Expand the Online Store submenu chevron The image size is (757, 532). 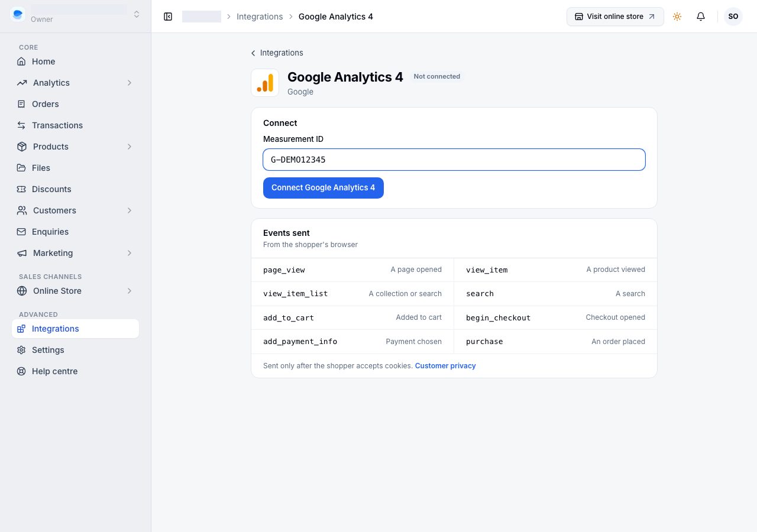point(130,291)
